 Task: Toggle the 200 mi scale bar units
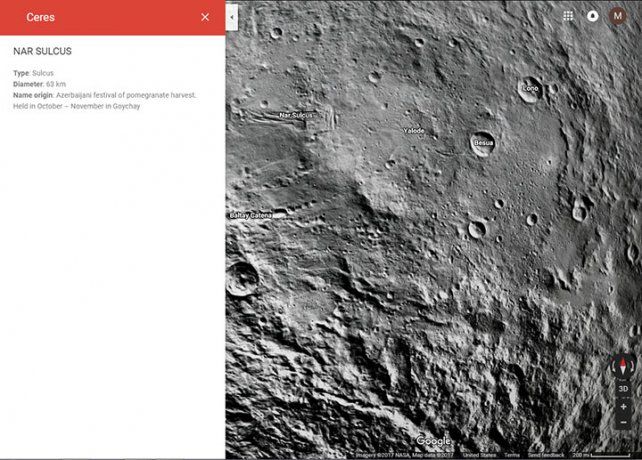pyautogui.click(x=601, y=455)
